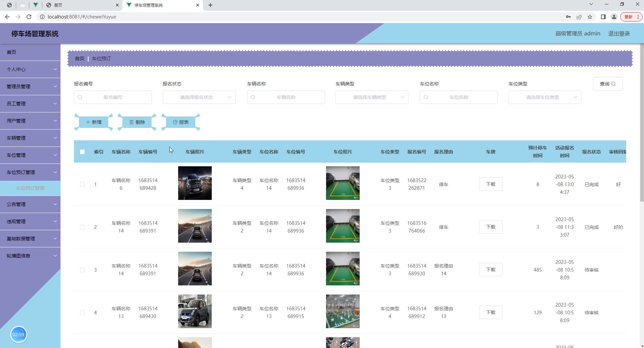Expand 管理员管理 sidebar menu
The image size is (644, 348).
pos(30,86)
